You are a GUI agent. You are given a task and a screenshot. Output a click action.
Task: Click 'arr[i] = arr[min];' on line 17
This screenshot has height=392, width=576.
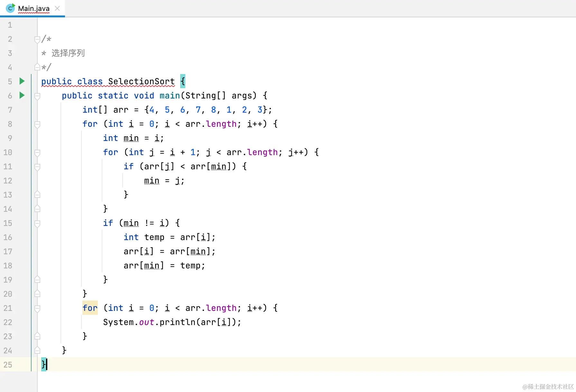pos(170,251)
